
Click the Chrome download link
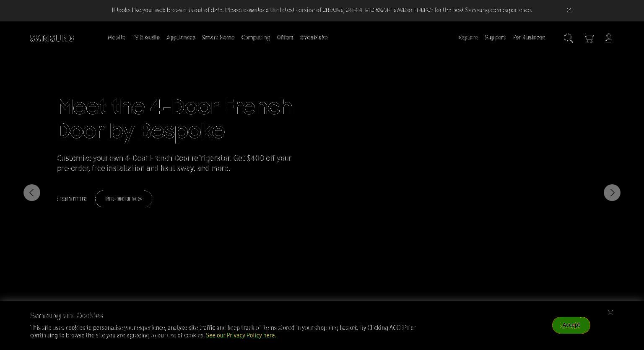333,10
